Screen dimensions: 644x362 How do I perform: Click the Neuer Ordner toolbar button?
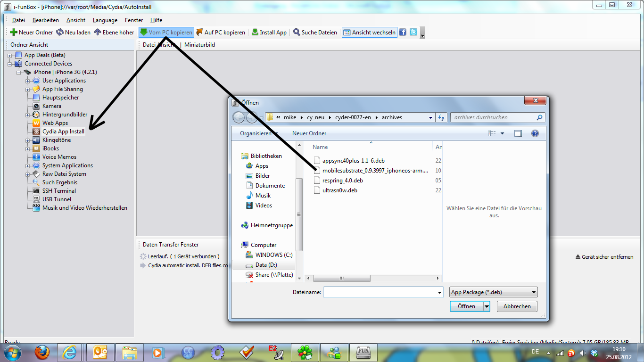31,33
